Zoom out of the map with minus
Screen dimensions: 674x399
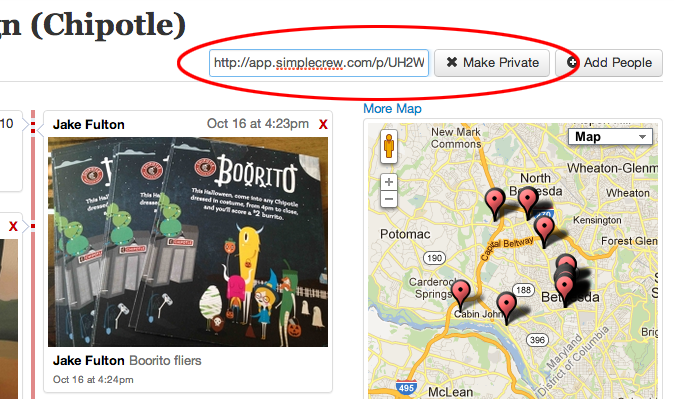(389, 199)
